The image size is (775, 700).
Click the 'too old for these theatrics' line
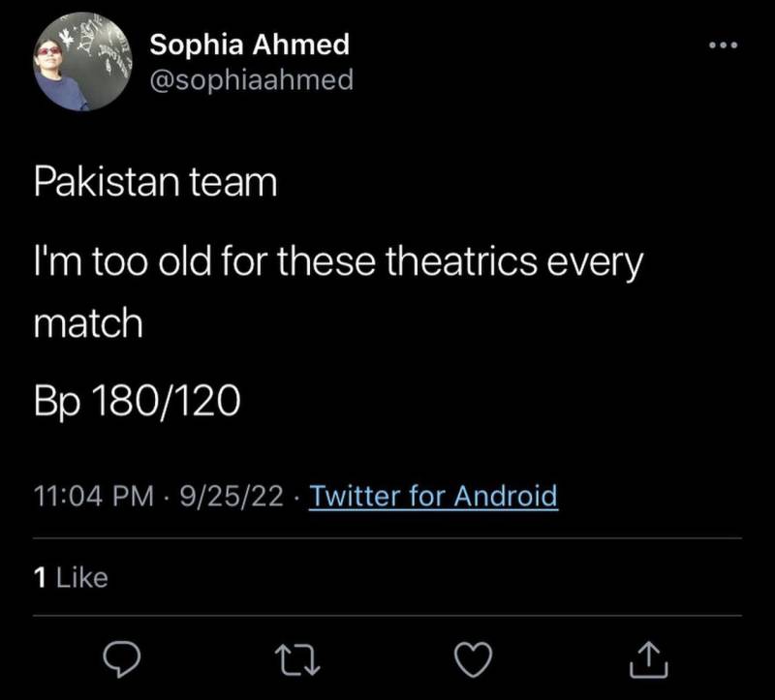[x=338, y=261]
